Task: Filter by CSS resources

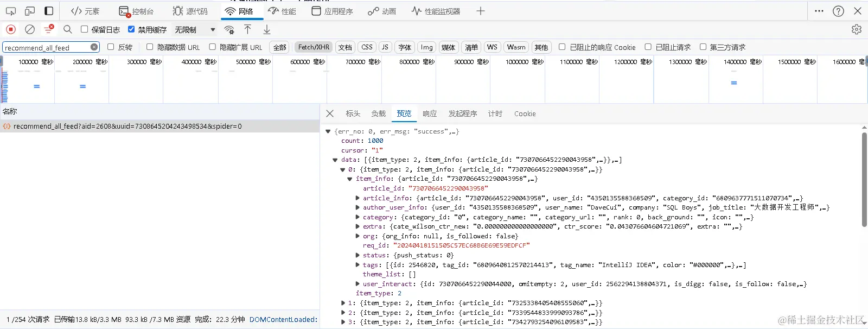Action: coord(367,47)
